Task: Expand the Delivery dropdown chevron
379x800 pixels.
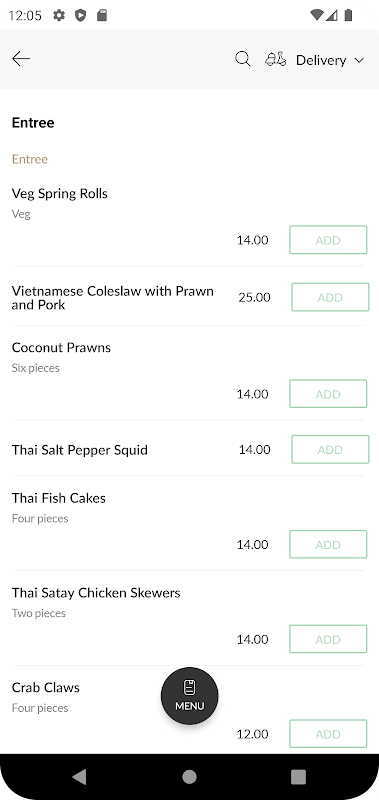Action: coord(359,60)
